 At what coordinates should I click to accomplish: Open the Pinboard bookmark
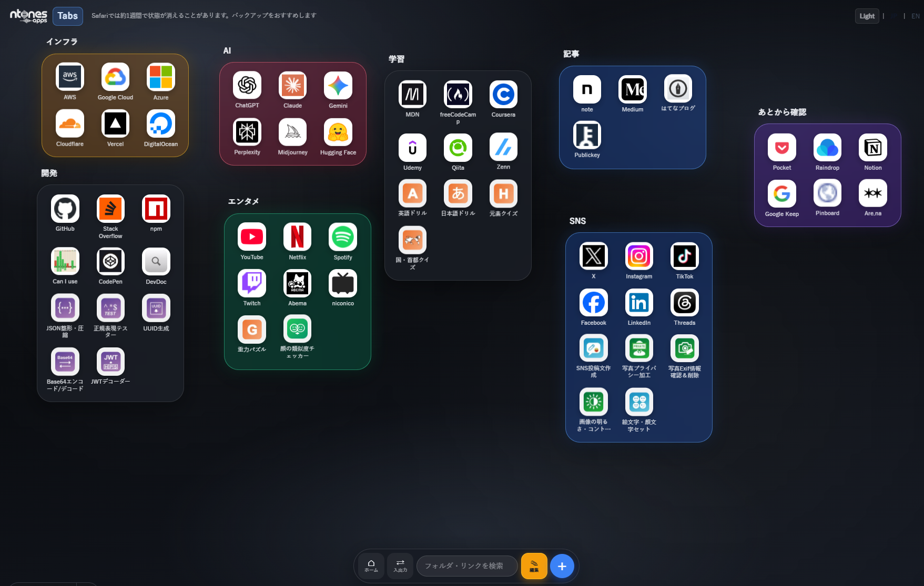click(x=827, y=193)
